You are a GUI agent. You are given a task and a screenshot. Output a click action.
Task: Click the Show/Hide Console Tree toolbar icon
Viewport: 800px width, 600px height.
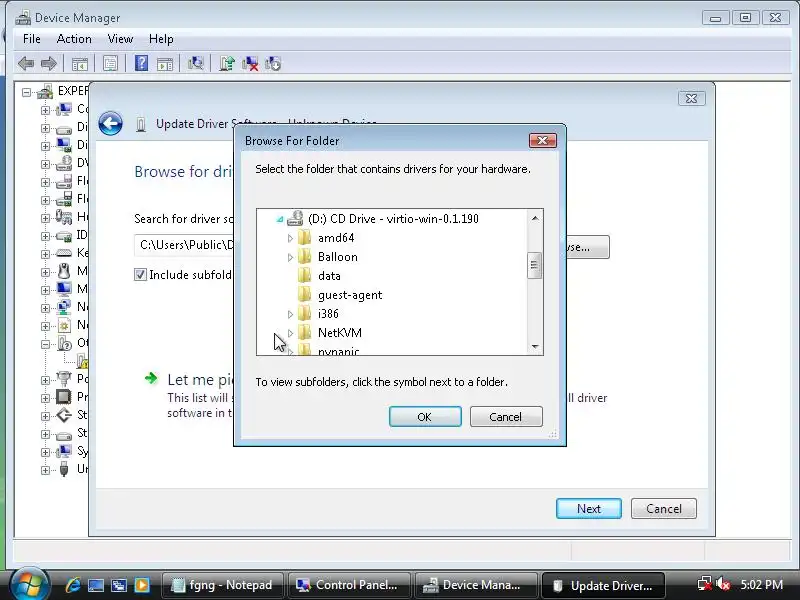80,64
